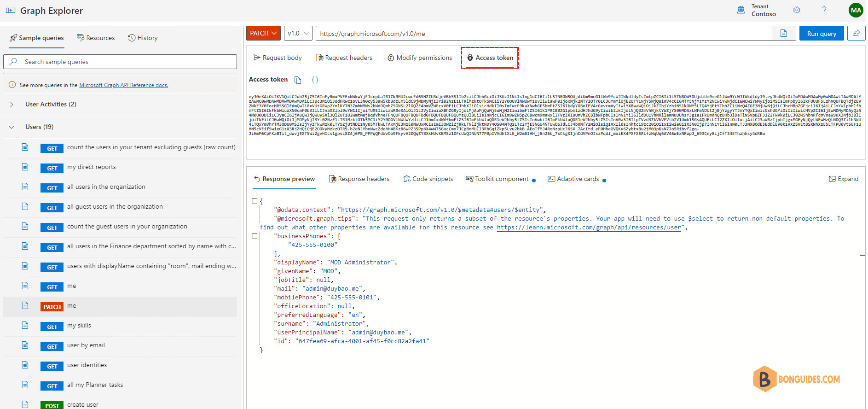The image size is (868, 409).
Task: Click the Search sample queries field
Action: tap(120, 62)
